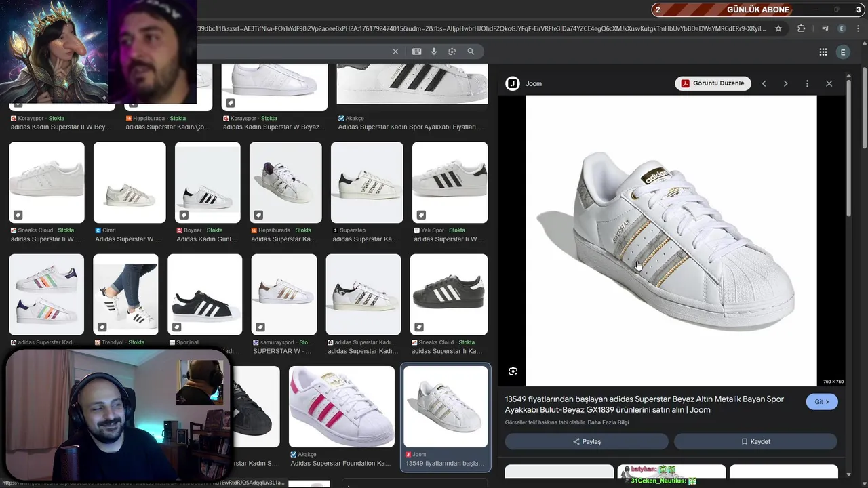The image size is (868, 488).
Task: Click the SUPERSTAR W - ... caption
Action: [282, 351]
